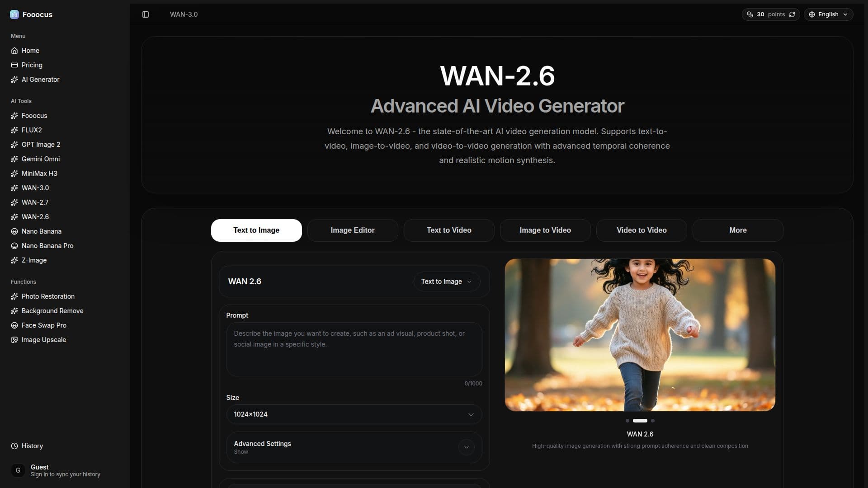Click the Face Swap Pro icon
Viewport: 868px width, 488px height.
(14, 325)
